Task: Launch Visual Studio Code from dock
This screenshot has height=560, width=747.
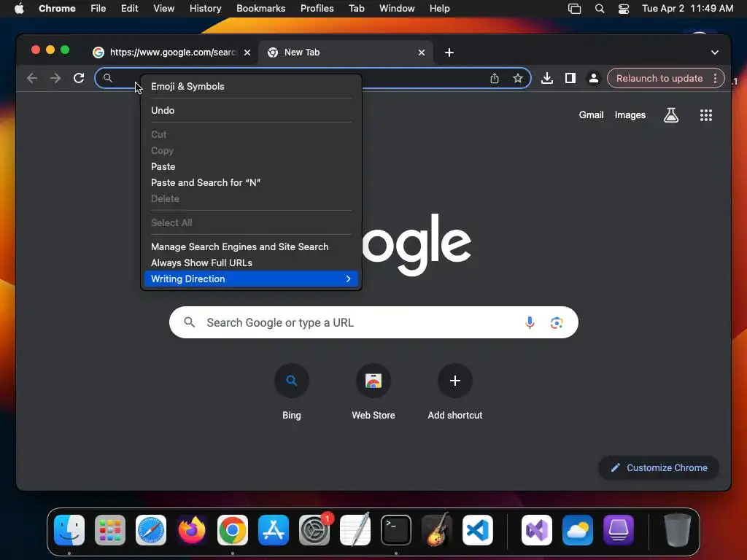Action: pyautogui.click(x=477, y=530)
